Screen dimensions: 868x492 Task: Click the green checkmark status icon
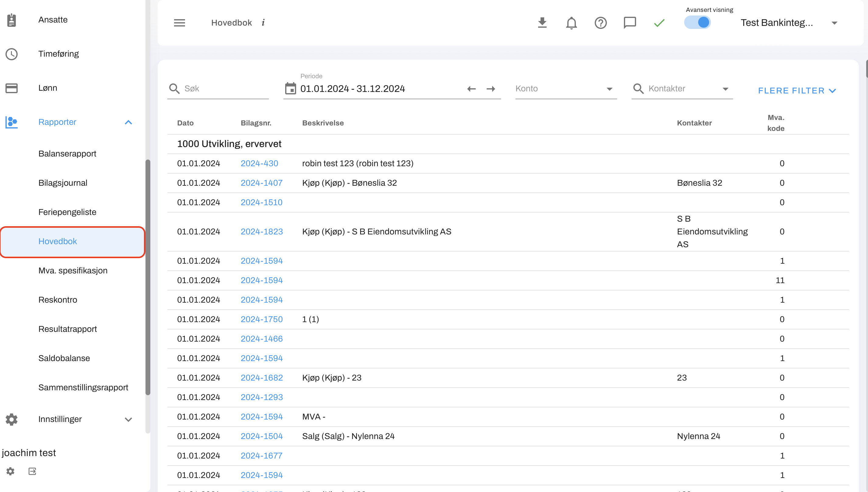point(659,23)
